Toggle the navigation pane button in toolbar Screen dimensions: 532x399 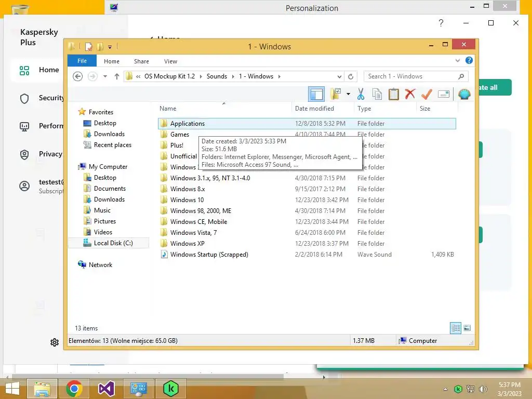coord(316,94)
